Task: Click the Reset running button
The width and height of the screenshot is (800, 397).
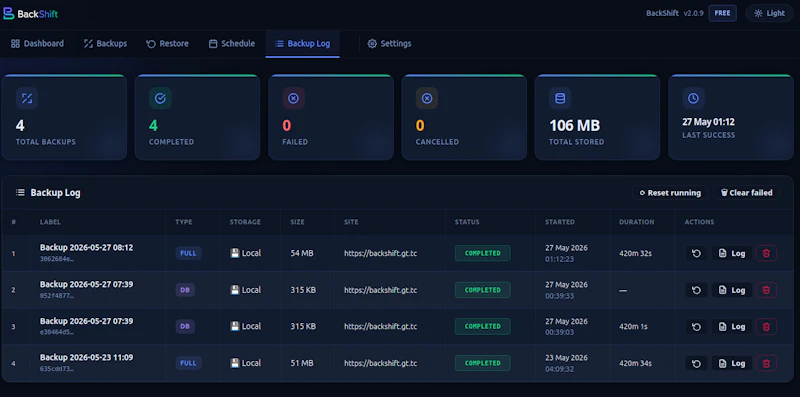Action: (x=670, y=193)
